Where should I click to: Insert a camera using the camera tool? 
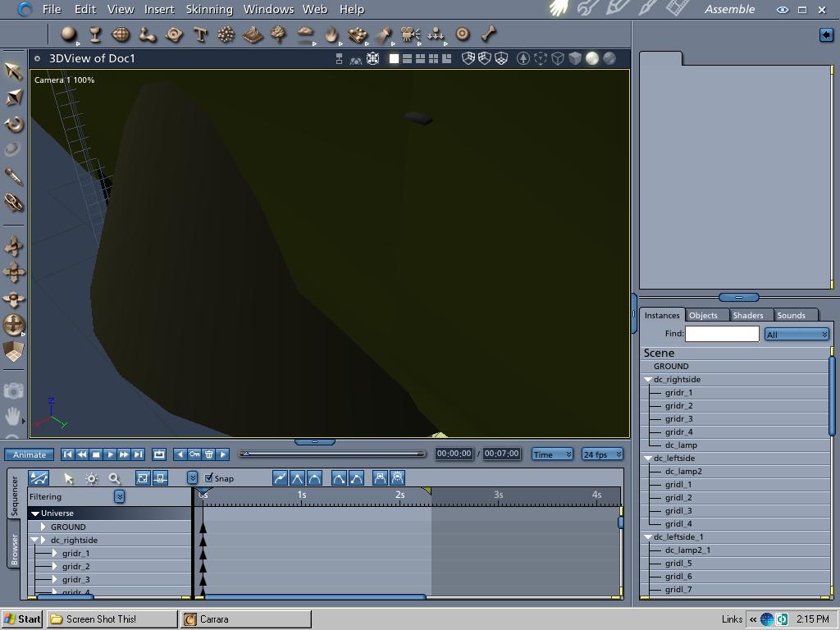410,34
